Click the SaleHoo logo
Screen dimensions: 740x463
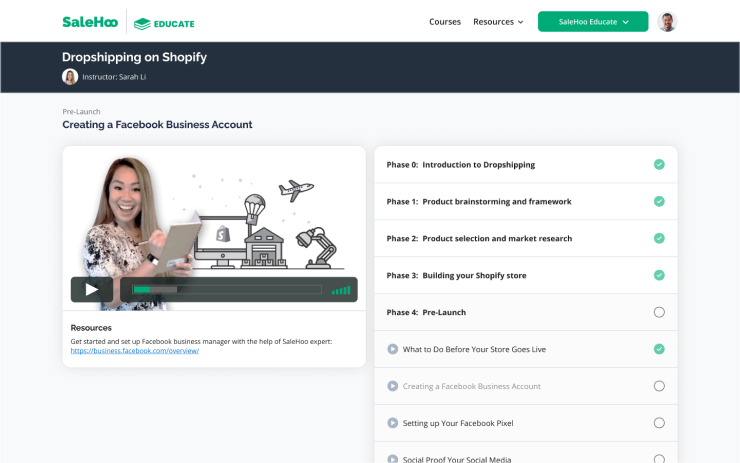tap(90, 22)
